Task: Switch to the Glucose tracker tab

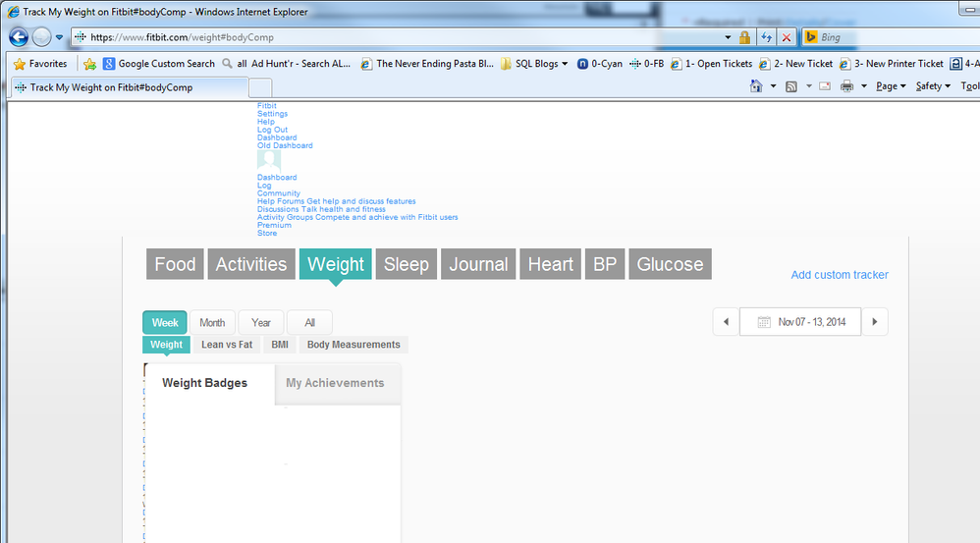Action: (670, 264)
